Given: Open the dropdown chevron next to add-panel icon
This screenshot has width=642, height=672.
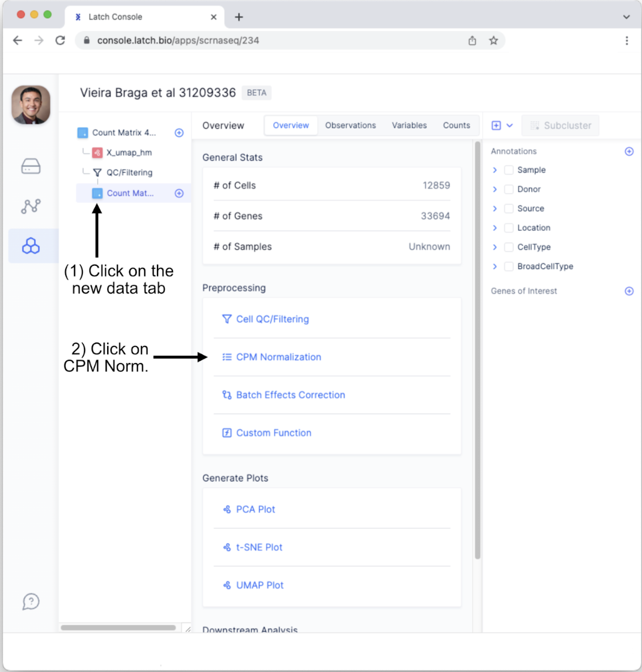Looking at the screenshot, I should 509,125.
